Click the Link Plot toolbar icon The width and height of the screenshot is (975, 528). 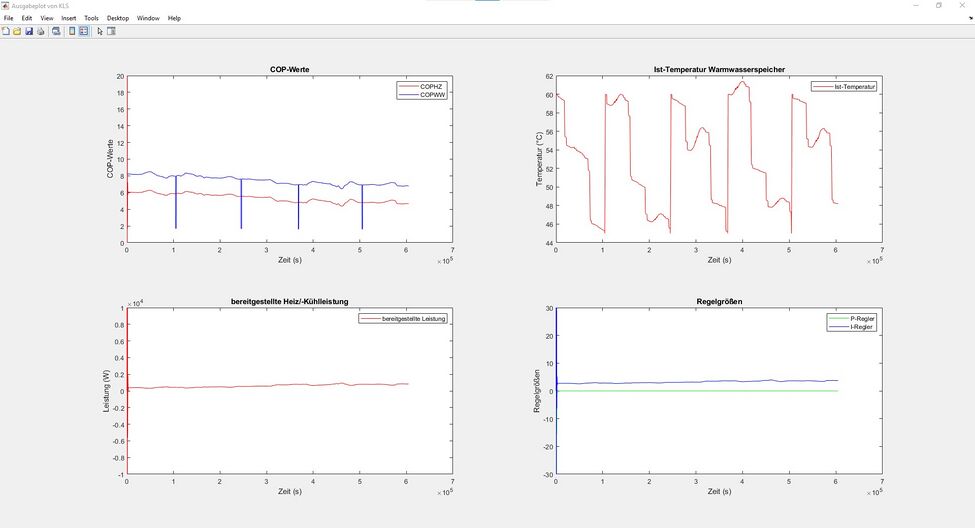coord(56,31)
